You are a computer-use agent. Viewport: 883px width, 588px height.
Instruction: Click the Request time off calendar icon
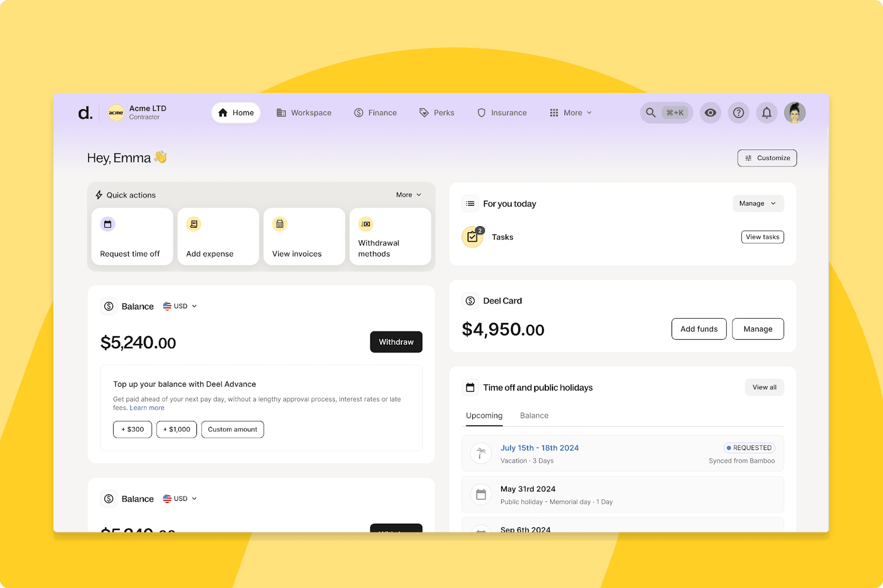[108, 224]
